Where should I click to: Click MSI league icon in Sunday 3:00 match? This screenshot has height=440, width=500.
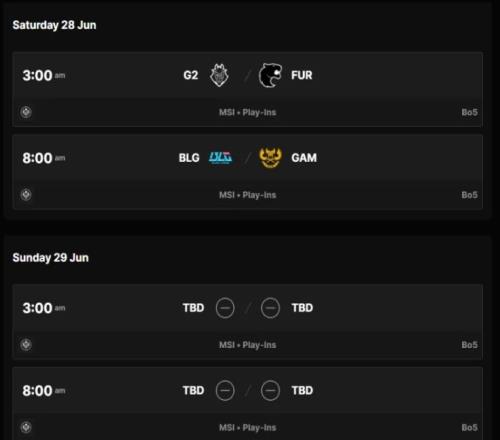(x=26, y=344)
